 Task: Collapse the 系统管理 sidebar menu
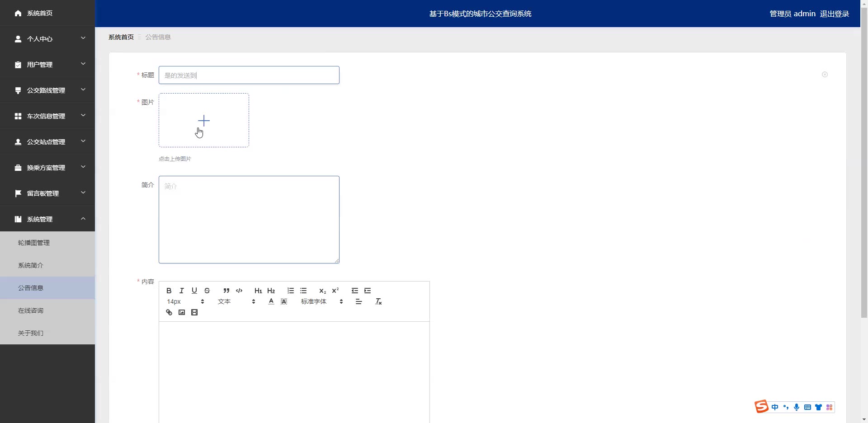pos(47,219)
